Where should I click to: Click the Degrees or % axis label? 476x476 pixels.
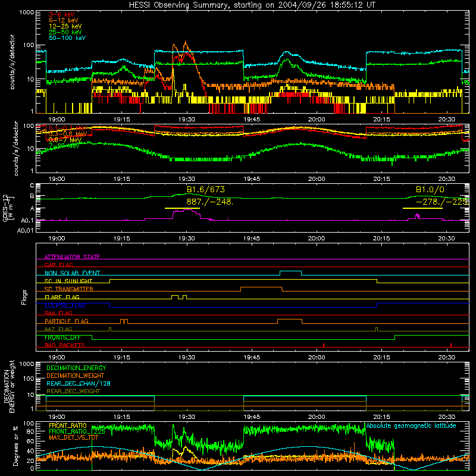(x=15, y=446)
